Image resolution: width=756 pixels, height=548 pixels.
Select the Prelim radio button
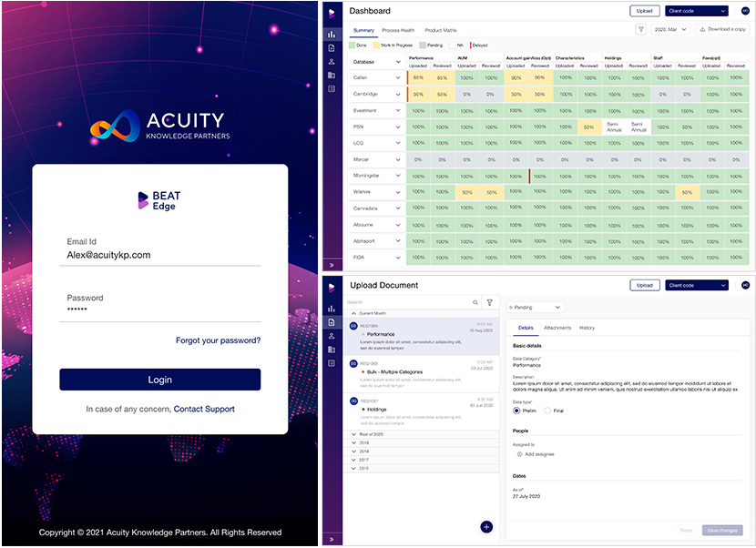click(516, 411)
